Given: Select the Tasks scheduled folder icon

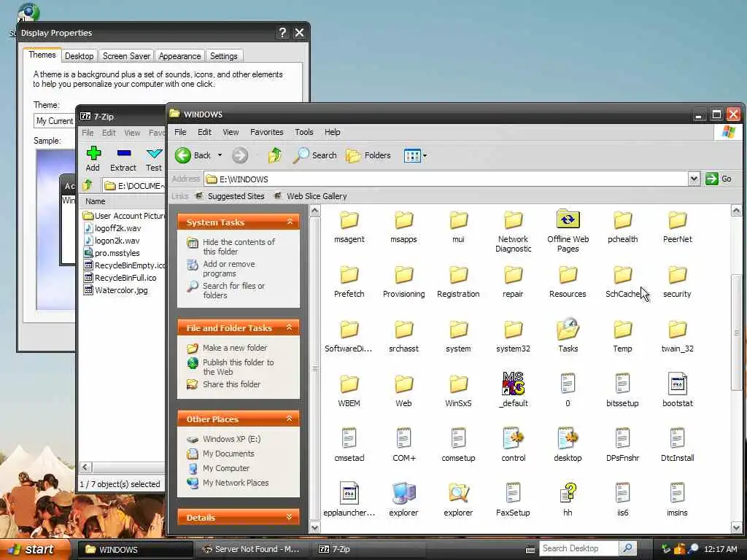Looking at the screenshot, I should click(568, 330).
